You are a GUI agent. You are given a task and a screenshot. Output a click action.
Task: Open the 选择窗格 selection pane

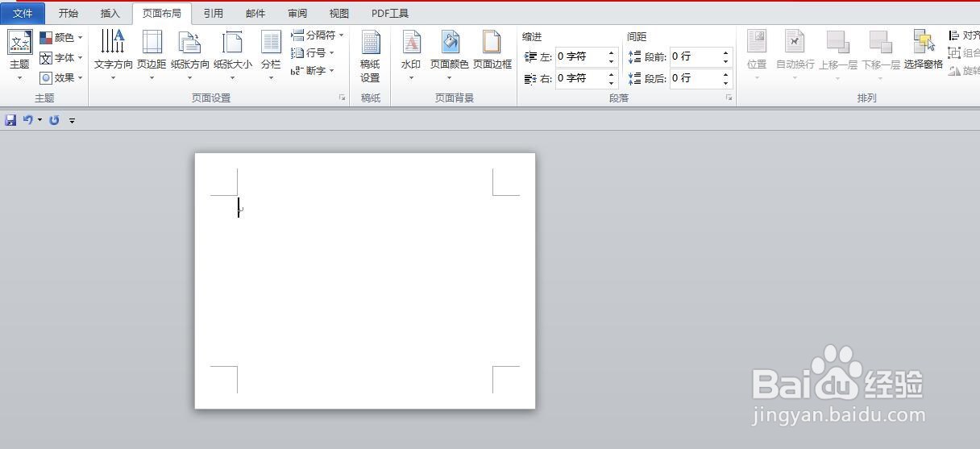coord(923,50)
